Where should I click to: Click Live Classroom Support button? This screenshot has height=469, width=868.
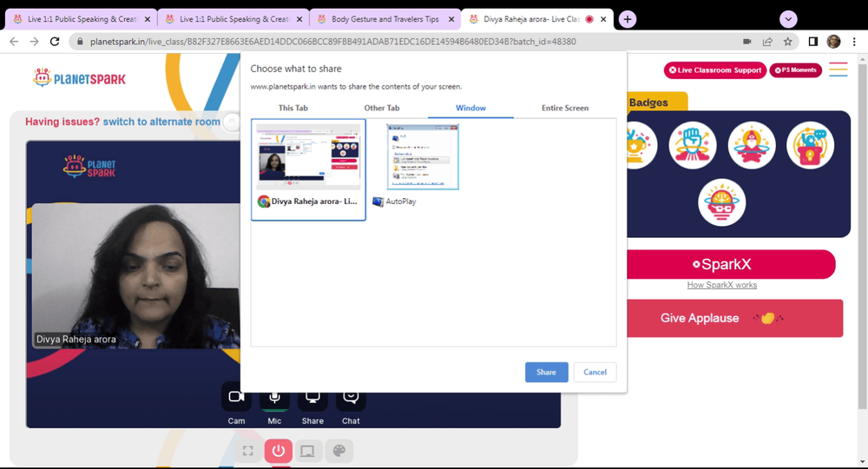[715, 70]
